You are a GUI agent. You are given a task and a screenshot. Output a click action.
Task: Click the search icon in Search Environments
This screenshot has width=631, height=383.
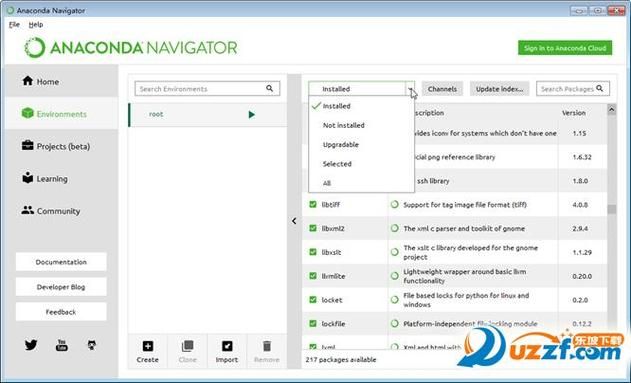(x=269, y=89)
